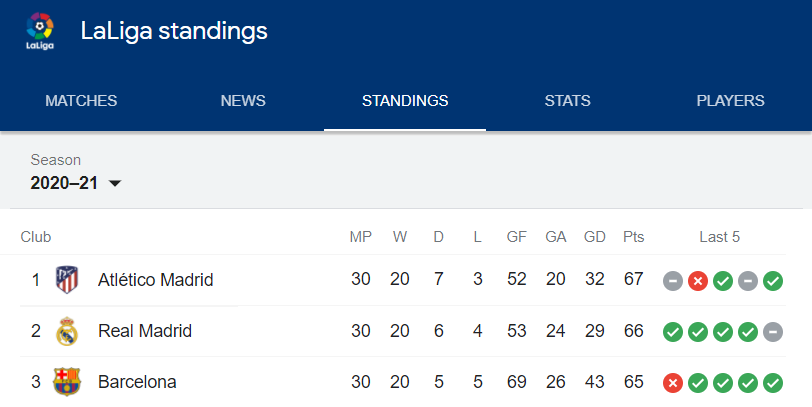The image size is (812, 407).
Task: Select the Atlético Madrid club crest
Action: (67, 280)
